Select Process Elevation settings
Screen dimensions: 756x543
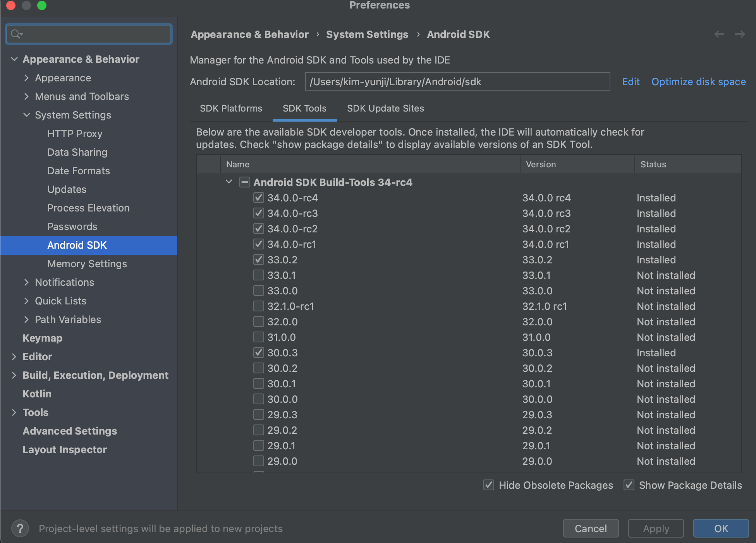[x=88, y=208]
